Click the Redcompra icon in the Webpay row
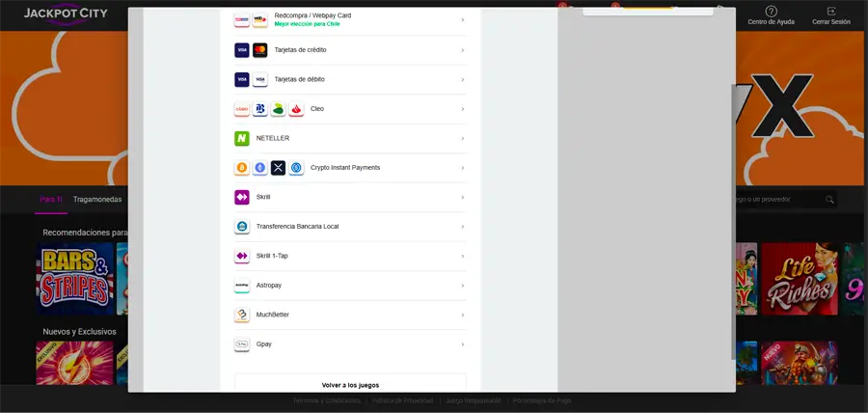Image resolution: width=868 pixels, height=413 pixels. coord(242,20)
